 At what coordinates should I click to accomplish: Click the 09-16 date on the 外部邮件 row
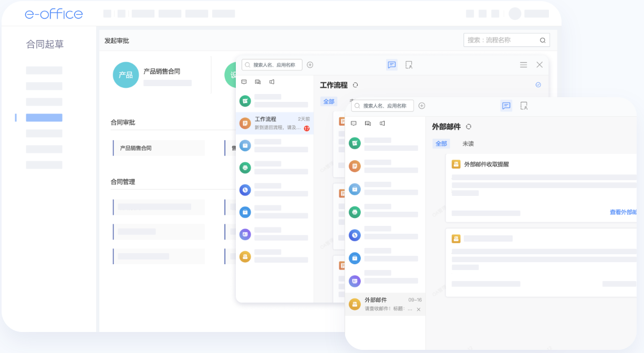[x=415, y=300]
